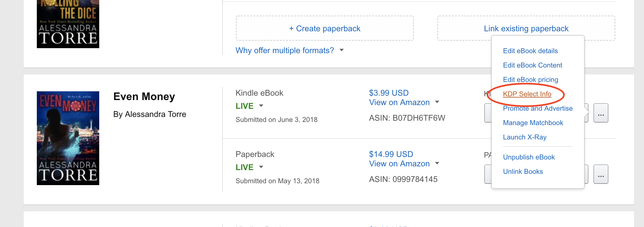Open Kindle eBook View on Amazon dropdown arrow
This screenshot has width=644, height=227.
click(437, 102)
